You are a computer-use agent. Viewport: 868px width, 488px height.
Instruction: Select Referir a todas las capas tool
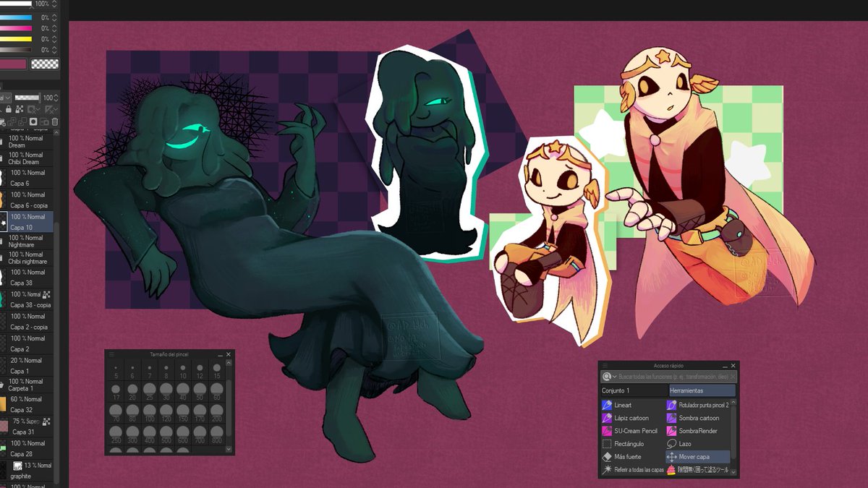coord(631,469)
